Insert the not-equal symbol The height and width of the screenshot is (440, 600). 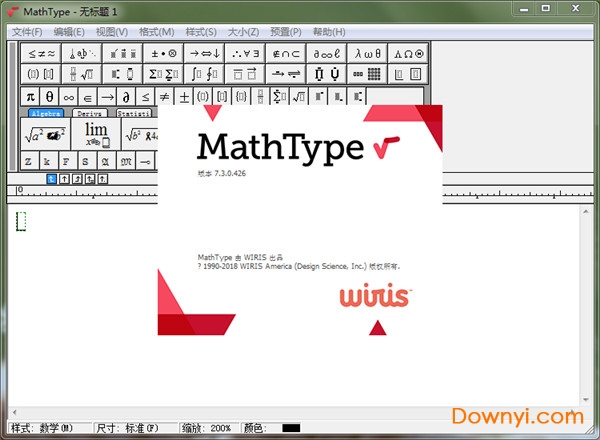(164, 97)
